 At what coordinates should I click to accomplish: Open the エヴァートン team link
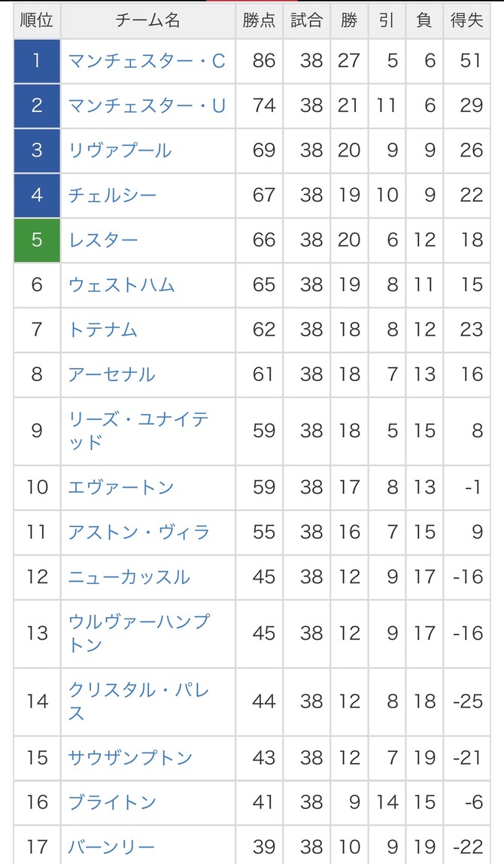(x=120, y=487)
